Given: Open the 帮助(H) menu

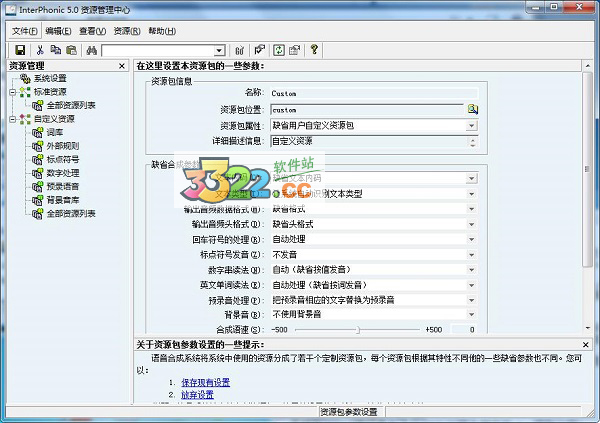Looking at the screenshot, I should point(162,31).
